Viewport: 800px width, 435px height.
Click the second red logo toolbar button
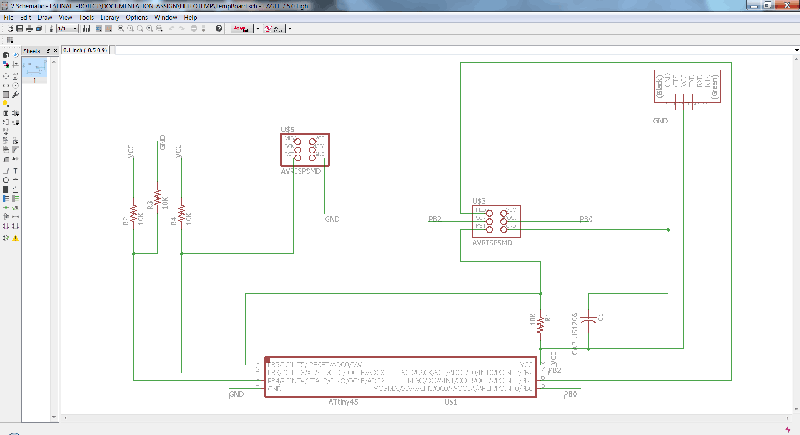[273, 29]
